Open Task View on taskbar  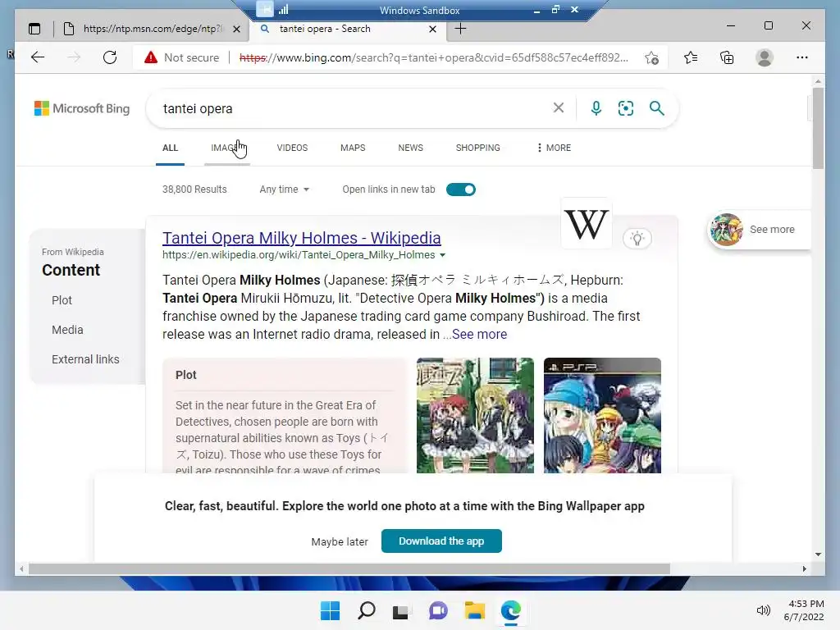click(x=400, y=611)
